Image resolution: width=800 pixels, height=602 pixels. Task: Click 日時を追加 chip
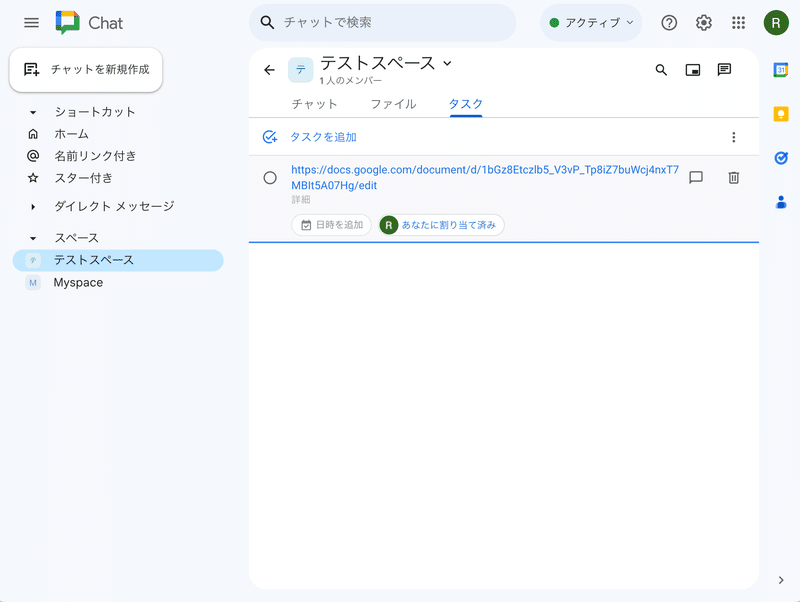point(332,225)
